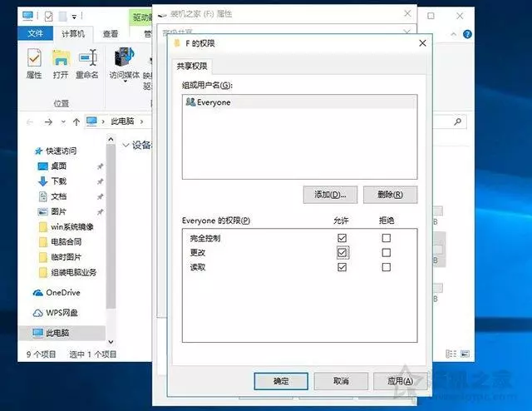The image size is (532, 411).
Task: Click navigation pane scroll up arrow
Action: [111, 139]
